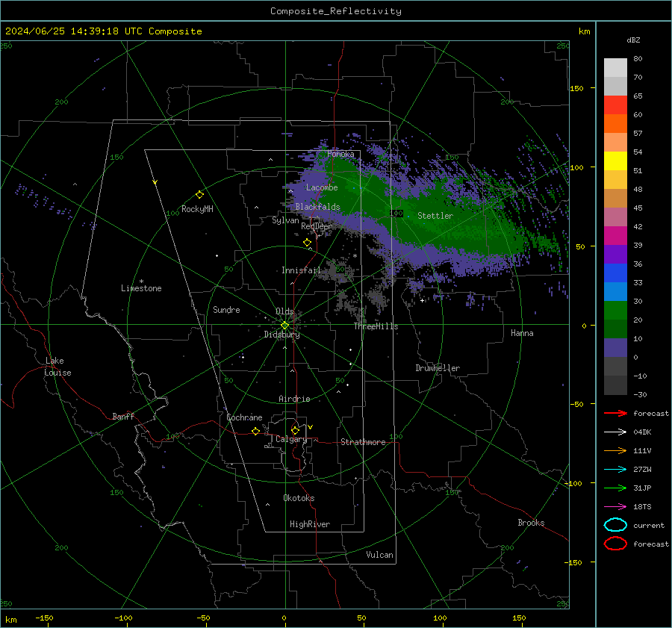Click the Olds label

click(284, 311)
